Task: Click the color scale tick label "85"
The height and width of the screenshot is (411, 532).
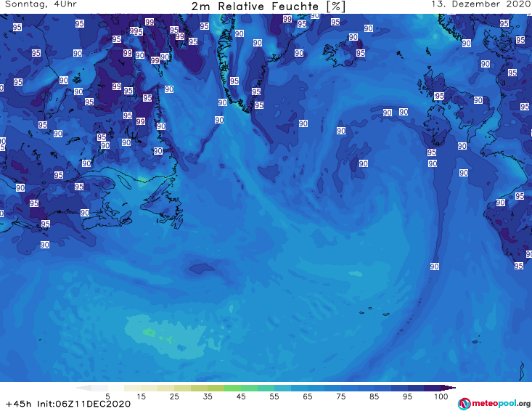Action: (x=374, y=396)
